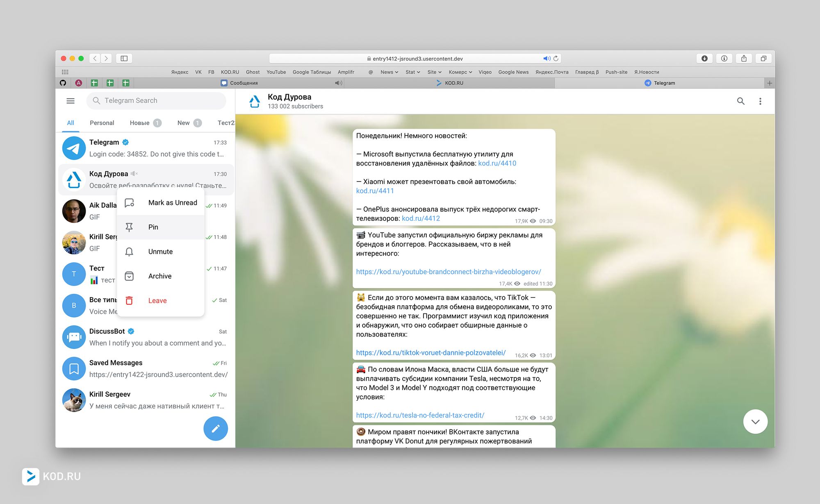
Task: Select Archive in the context menu
Action: pyautogui.click(x=160, y=276)
